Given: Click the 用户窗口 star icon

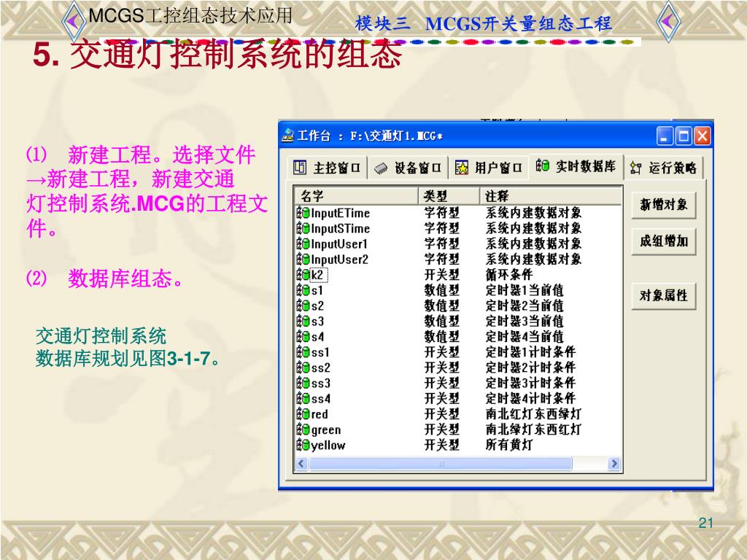Looking at the screenshot, I should 461,168.
